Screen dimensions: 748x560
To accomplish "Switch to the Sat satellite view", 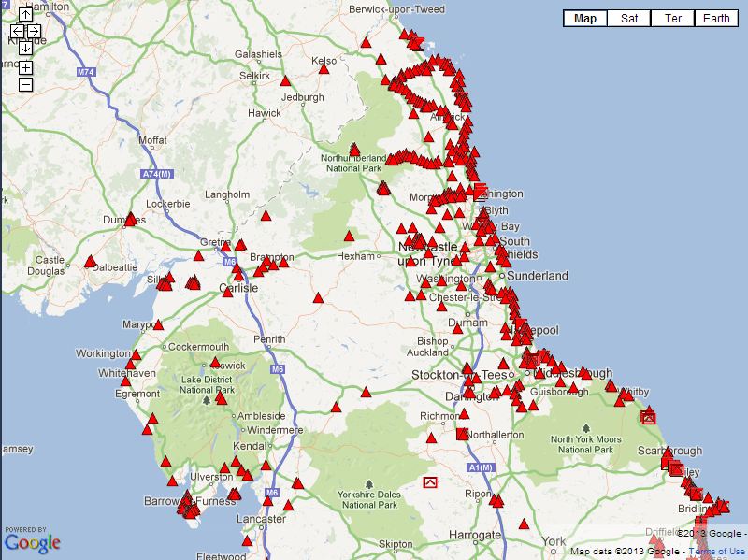I will (628, 19).
